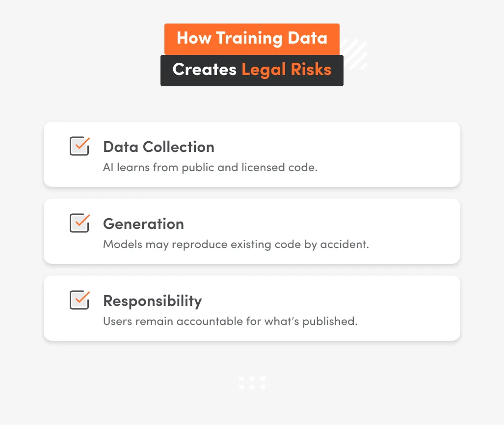Click the orange "Legal Risks" text
Viewport: 504px width, 425px height.
(x=286, y=70)
